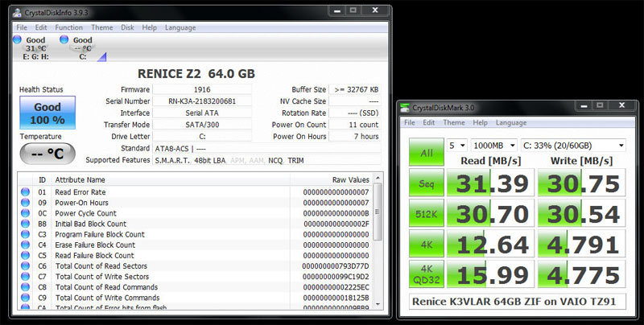This screenshot has height=325, width=644.
Task: Click the Standard ATA8-ACS field
Action: 267,149
